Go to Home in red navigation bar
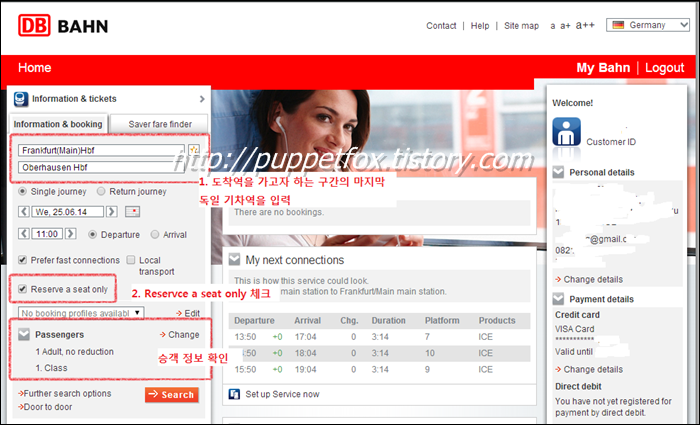 click(35, 67)
